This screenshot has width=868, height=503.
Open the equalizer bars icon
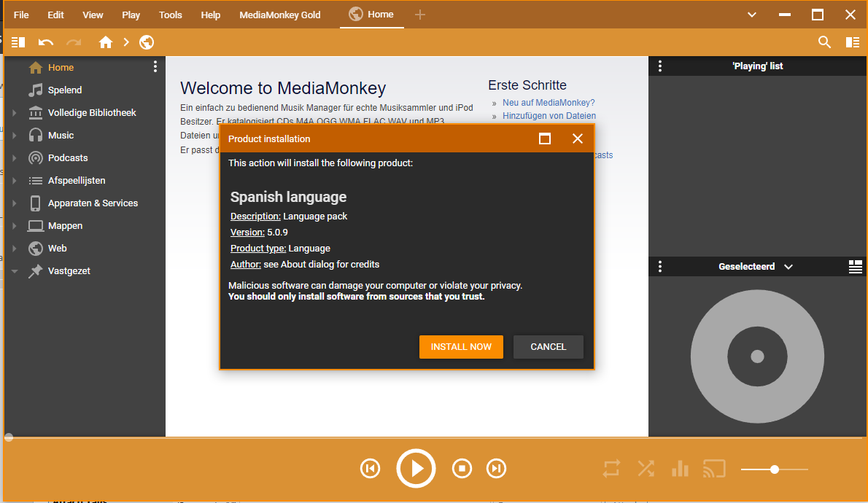(680, 469)
